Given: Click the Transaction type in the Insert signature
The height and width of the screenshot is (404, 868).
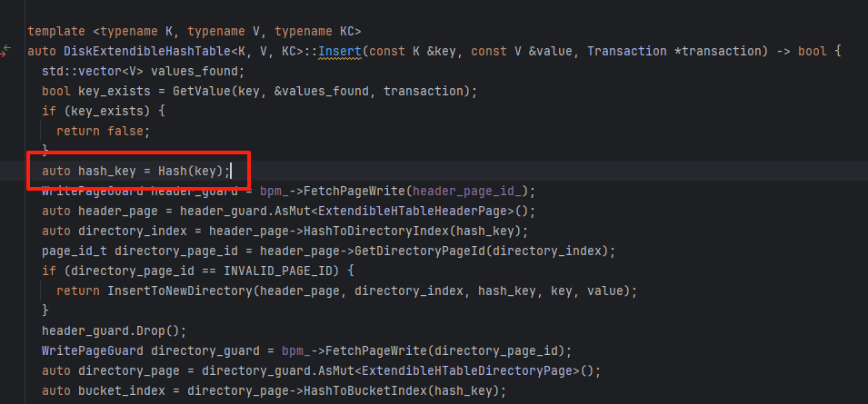Looking at the screenshot, I should click(625, 50).
